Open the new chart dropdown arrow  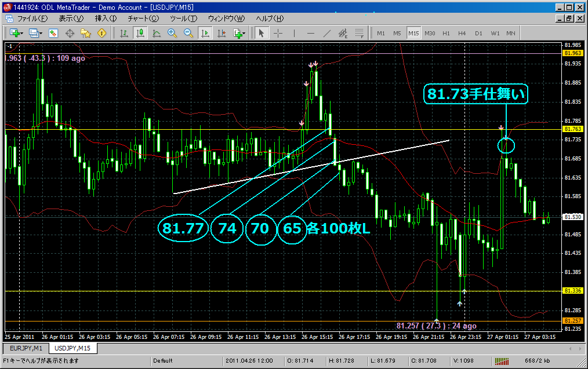pos(21,33)
